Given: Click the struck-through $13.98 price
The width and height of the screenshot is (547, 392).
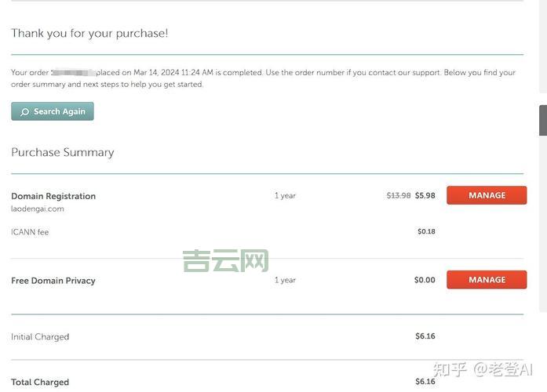Looking at the screenshot, I should click(399, 196).
